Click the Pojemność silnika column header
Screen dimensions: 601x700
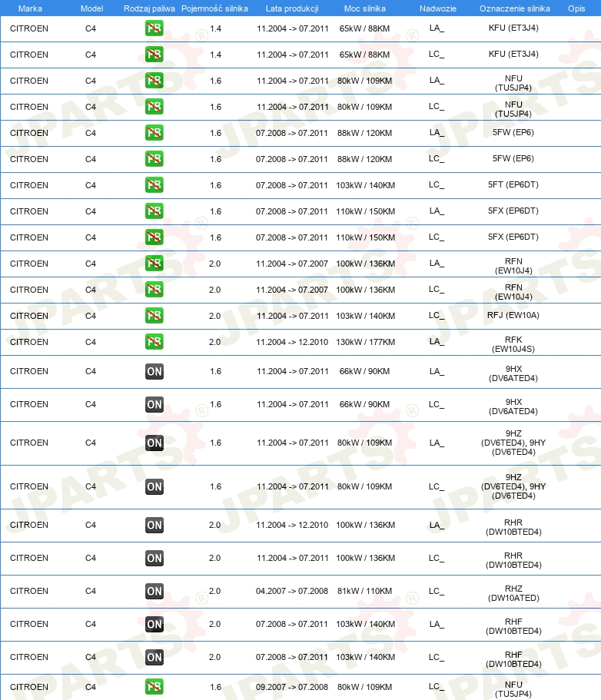(214, 8)
